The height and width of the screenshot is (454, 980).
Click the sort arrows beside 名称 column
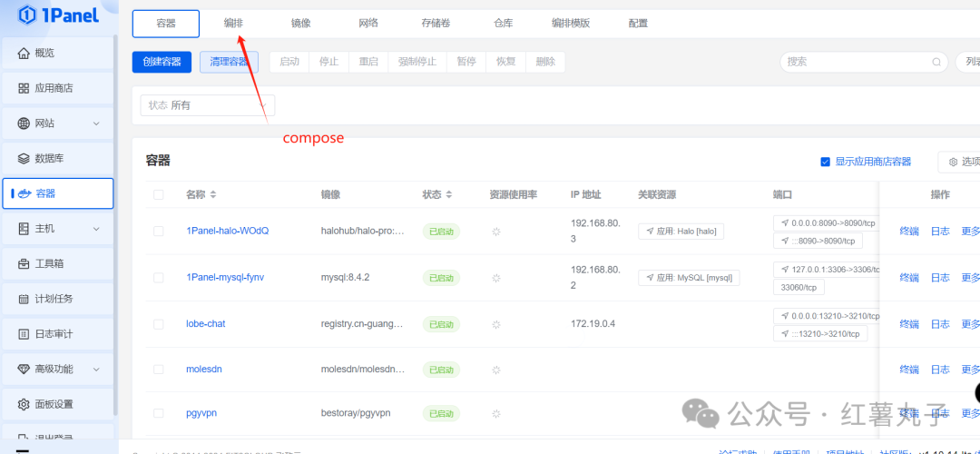point(213,194)
